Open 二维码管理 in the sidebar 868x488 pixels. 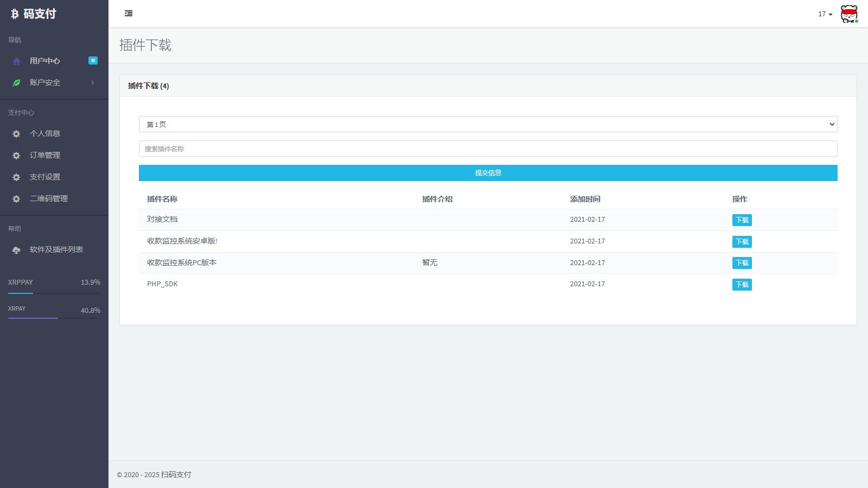tap(49, 199)
